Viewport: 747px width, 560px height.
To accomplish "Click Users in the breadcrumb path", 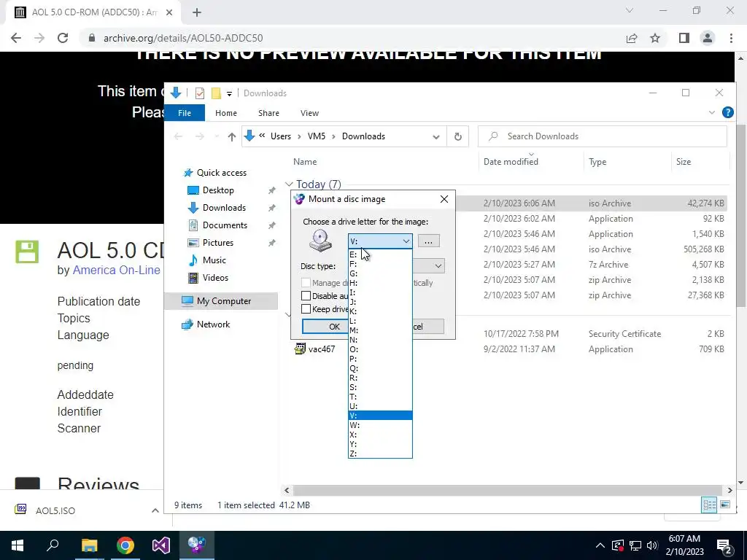I will [x=281, y=136].
